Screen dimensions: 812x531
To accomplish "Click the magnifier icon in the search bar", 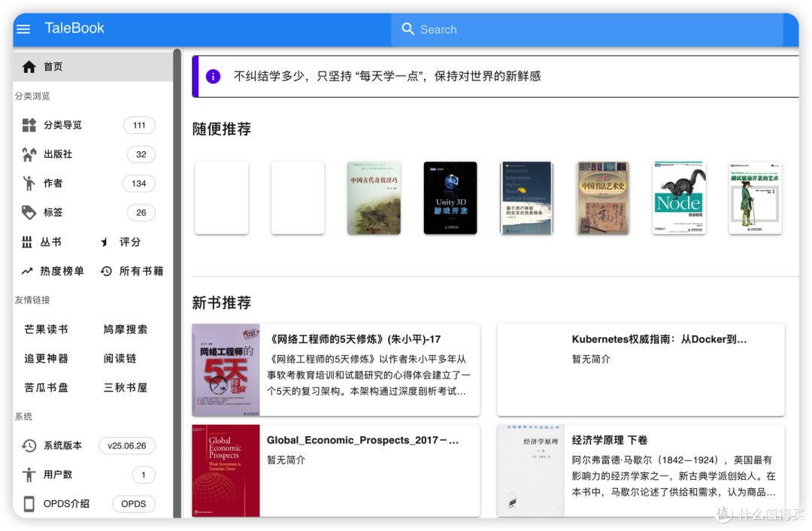I will click(x=408, y=29).
